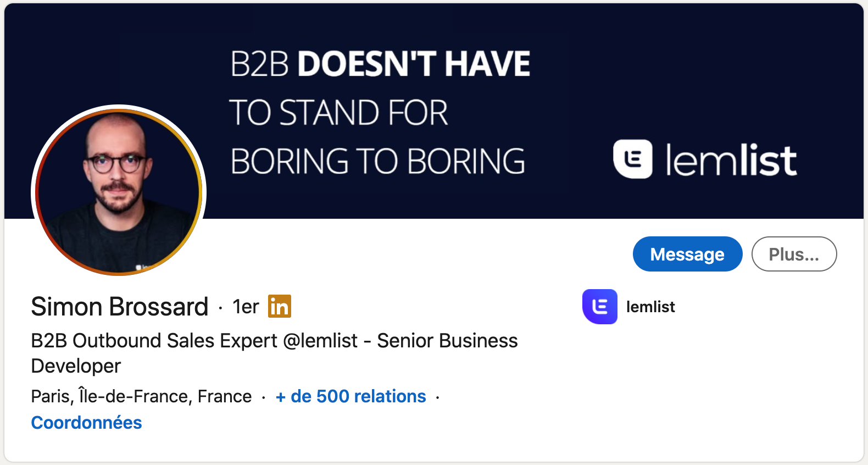
Task: Open the lemlist company page
Action: [x=651, y=307]
